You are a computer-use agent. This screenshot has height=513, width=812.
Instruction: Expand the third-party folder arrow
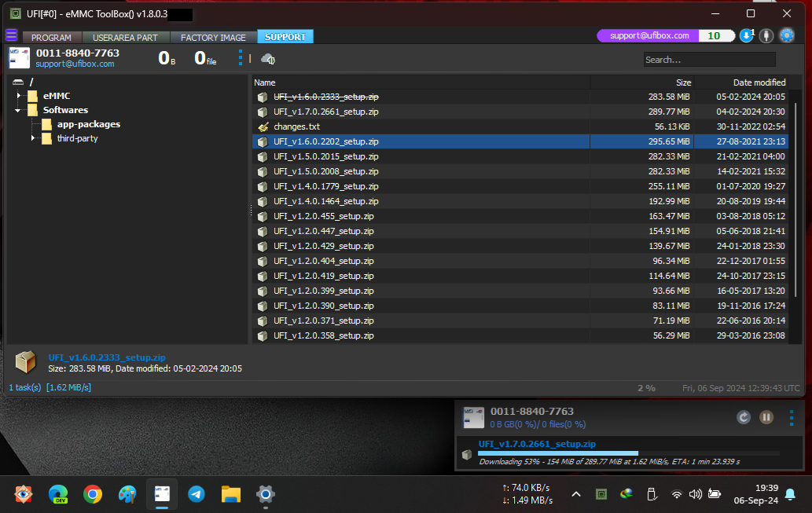33,138
